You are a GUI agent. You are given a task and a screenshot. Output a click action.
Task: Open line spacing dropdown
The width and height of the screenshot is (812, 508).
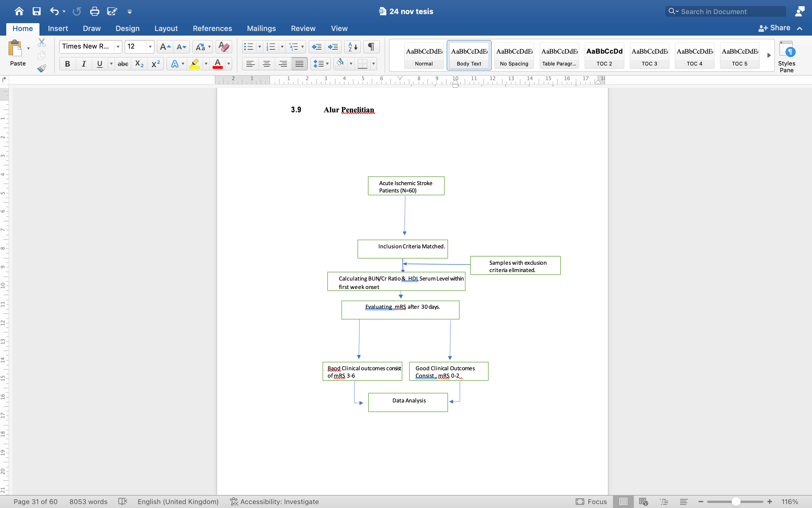point(321,63)
